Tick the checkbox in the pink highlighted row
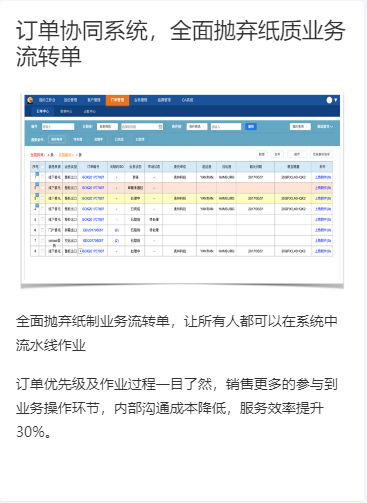 pos(42,188)
